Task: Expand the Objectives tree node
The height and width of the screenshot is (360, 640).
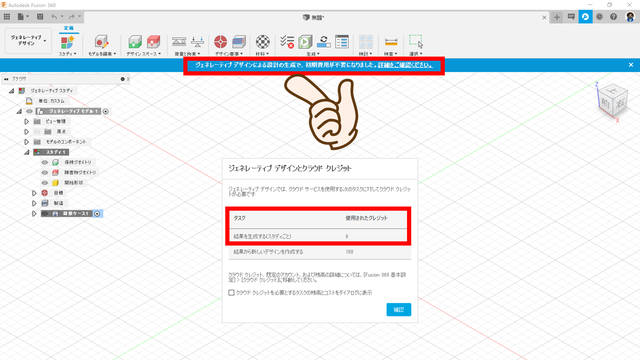Action: point(34,193)
